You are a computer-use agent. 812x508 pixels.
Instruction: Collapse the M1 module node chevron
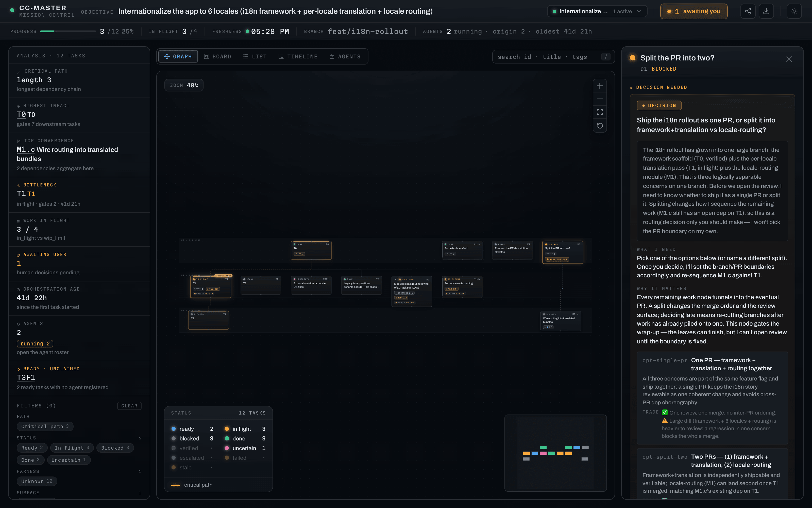[396, 280]
